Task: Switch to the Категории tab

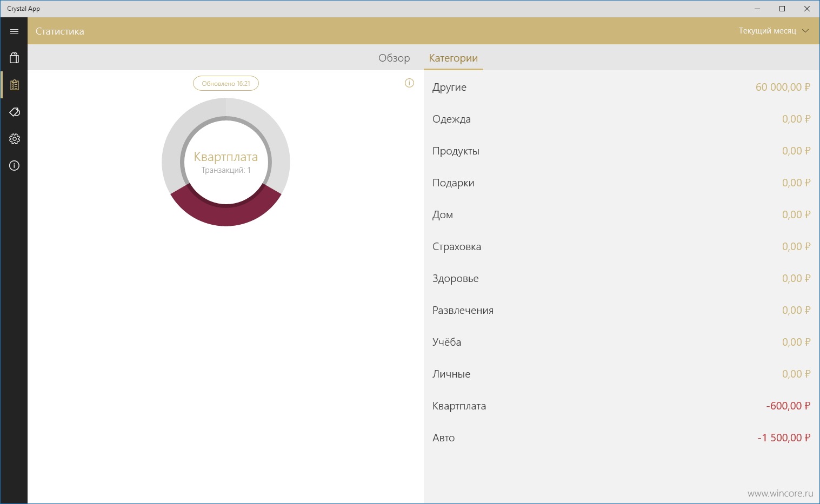Action: click(x=453, y=58)
